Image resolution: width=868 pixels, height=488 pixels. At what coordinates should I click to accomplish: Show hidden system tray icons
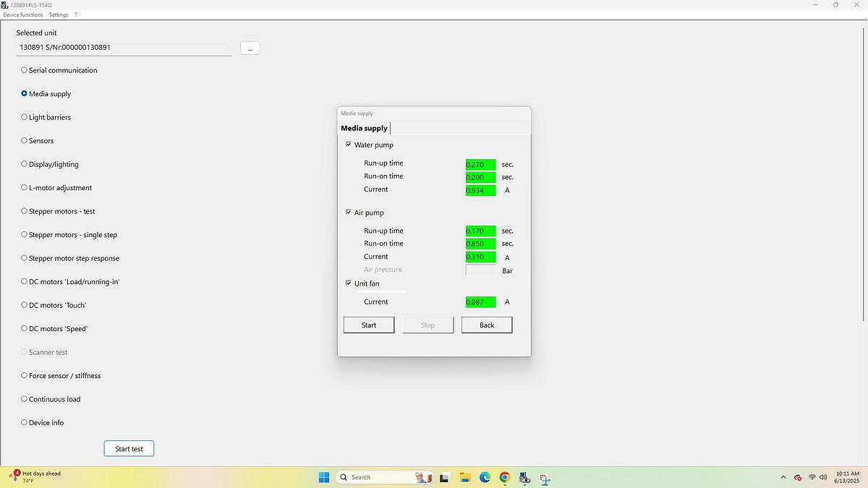783,477
